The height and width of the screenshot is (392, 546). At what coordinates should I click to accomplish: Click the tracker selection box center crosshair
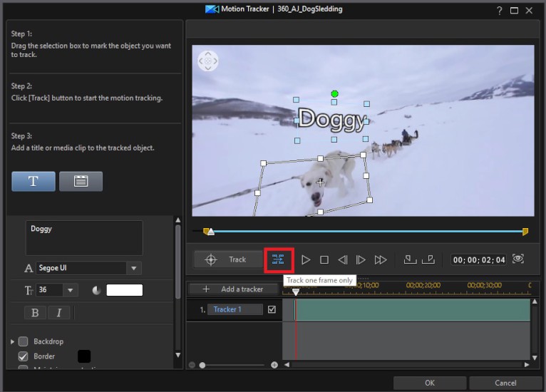click(x=320, y=182)
